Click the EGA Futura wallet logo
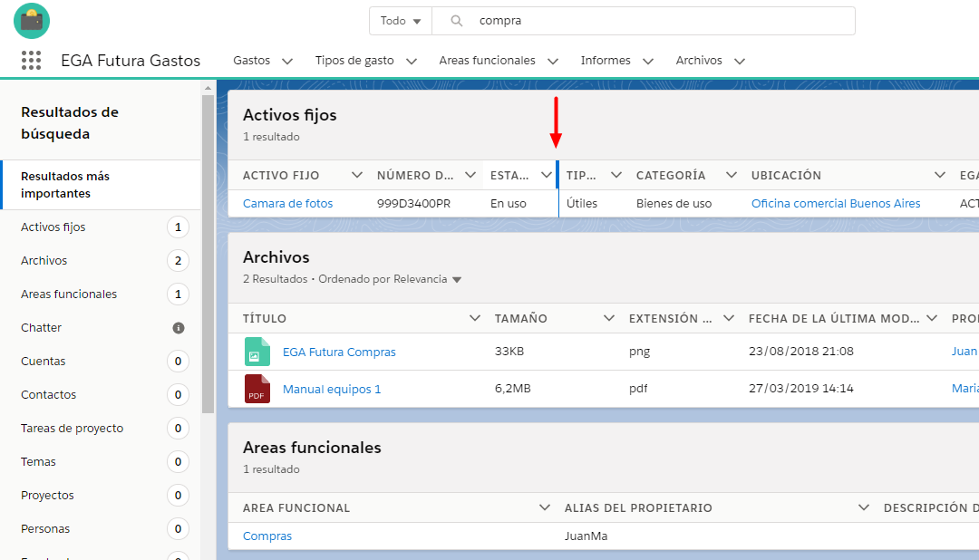 click(32, 21)
